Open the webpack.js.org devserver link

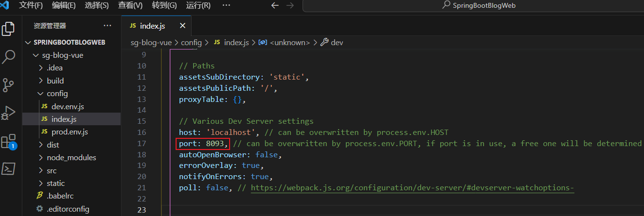412,188
